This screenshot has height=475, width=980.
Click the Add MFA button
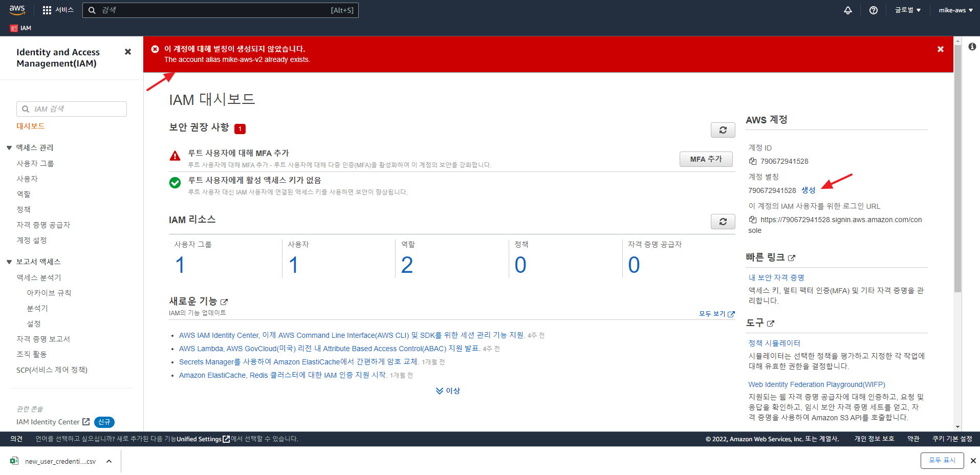[x=706, y=159]
